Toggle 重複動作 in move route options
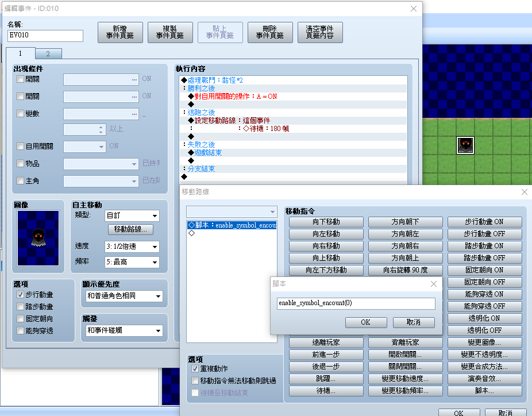 pos(195,368)
